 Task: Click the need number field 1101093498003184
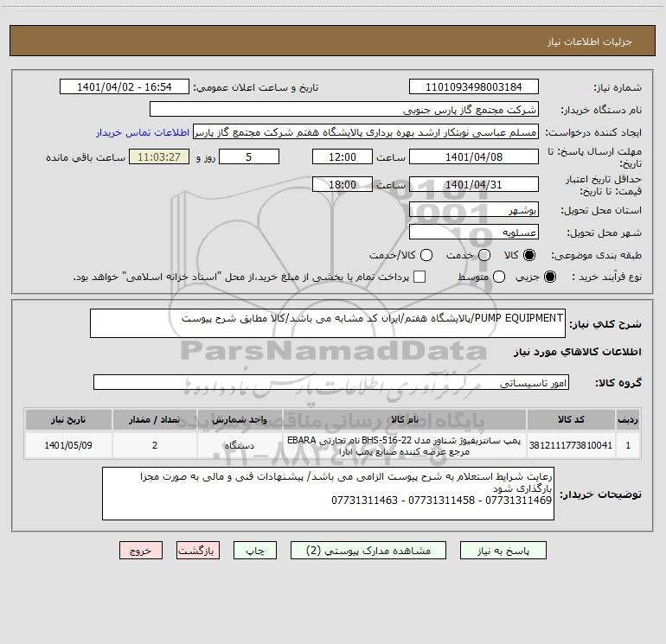(x=474, y=87)
